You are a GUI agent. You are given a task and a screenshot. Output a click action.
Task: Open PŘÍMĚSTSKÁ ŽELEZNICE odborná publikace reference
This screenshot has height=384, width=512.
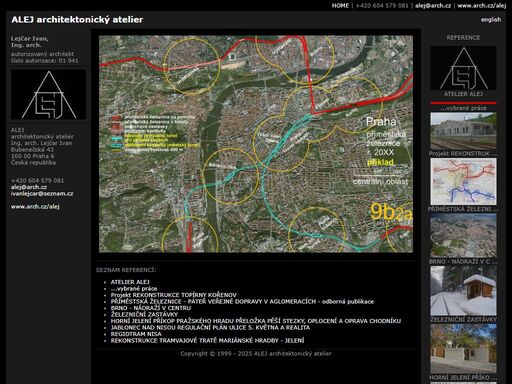point(242,302)
